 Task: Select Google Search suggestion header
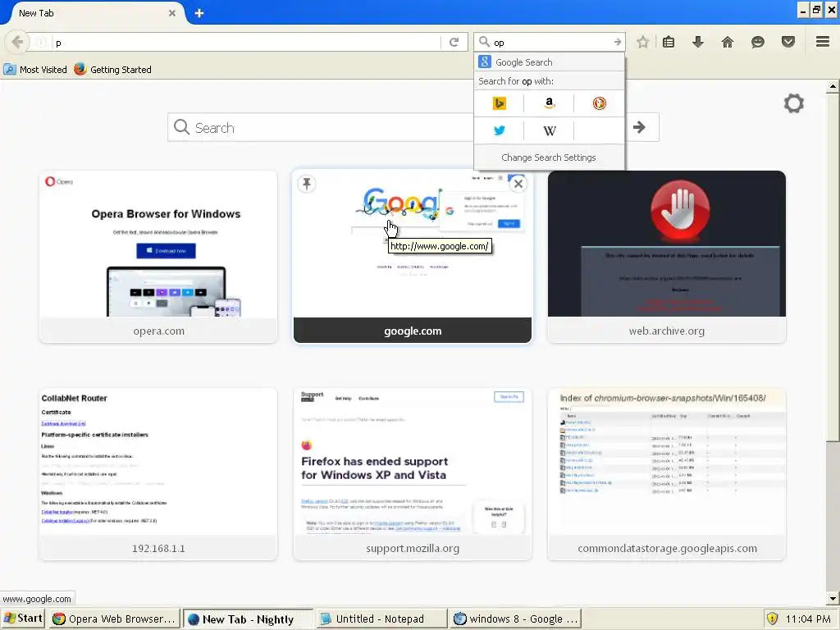(x=549, y=62)
